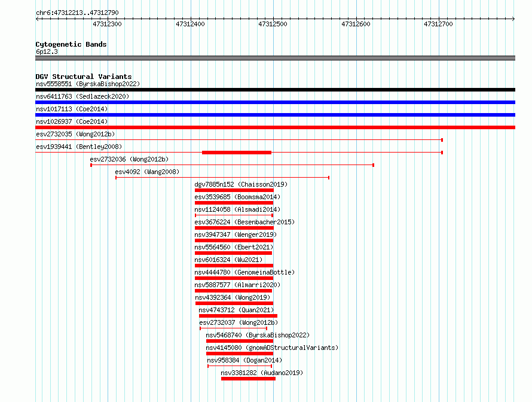Open nsv5468740 (ByrskaBishop2022) variant
532x402 pixels.
[258, 335]
